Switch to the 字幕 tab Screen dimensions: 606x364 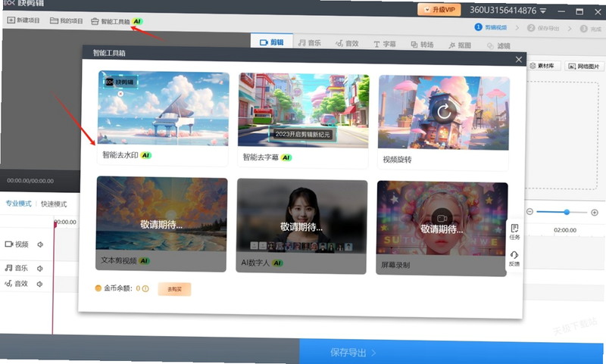[x=385, y=44]
